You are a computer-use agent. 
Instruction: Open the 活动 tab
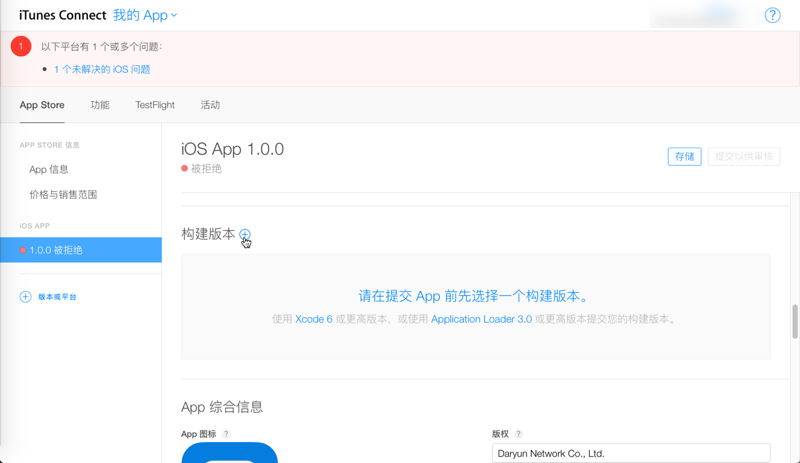[x=210, y=105]
